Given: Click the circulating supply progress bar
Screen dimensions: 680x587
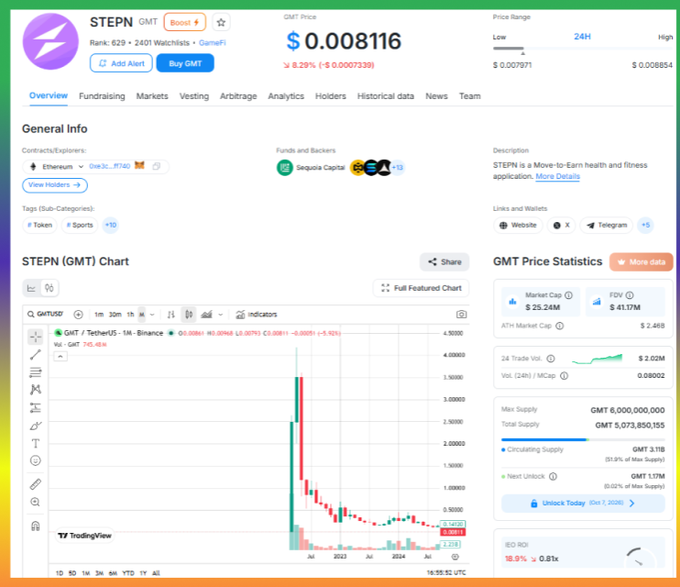Looking at the screenshot, I should tap(583, 440).
